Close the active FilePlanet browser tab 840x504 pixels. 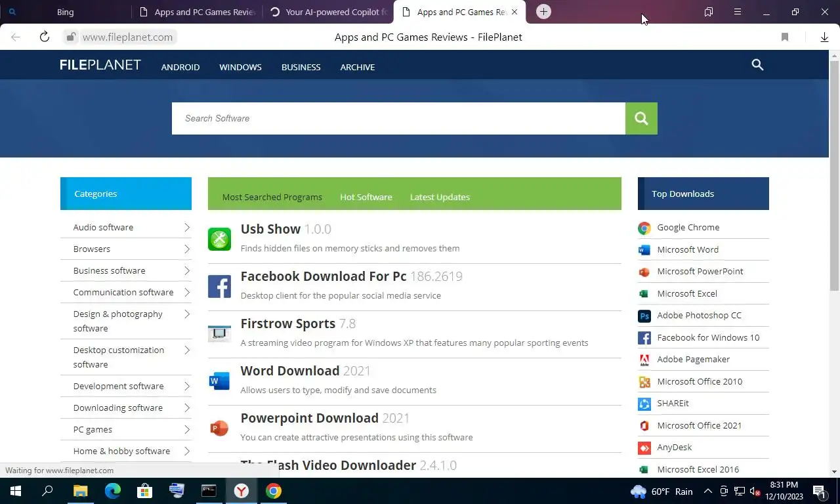click(x=514, y=12)
